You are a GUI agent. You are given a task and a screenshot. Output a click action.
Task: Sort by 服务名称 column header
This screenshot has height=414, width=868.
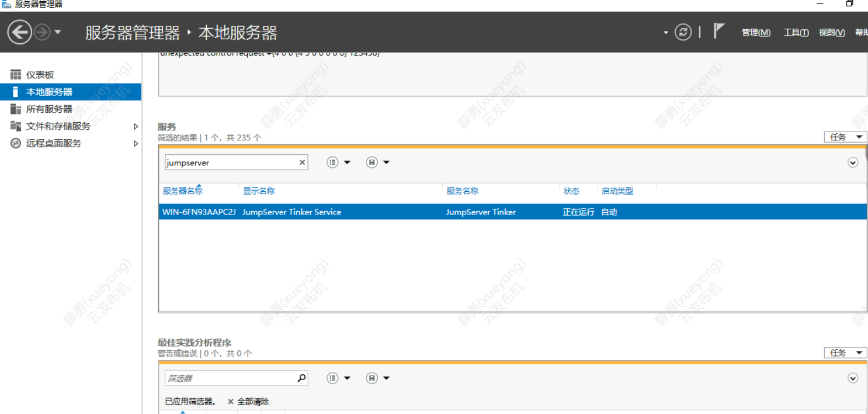(x=463, y=191)
